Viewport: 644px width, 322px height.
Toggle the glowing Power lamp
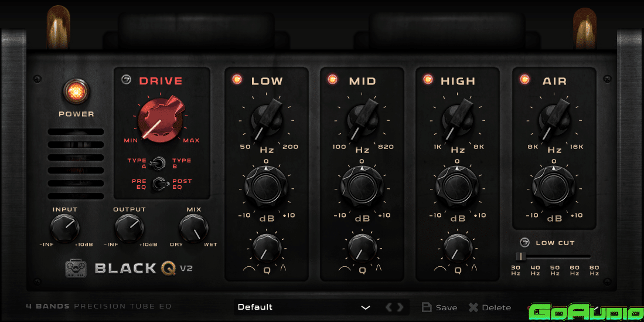coord(76,91)
